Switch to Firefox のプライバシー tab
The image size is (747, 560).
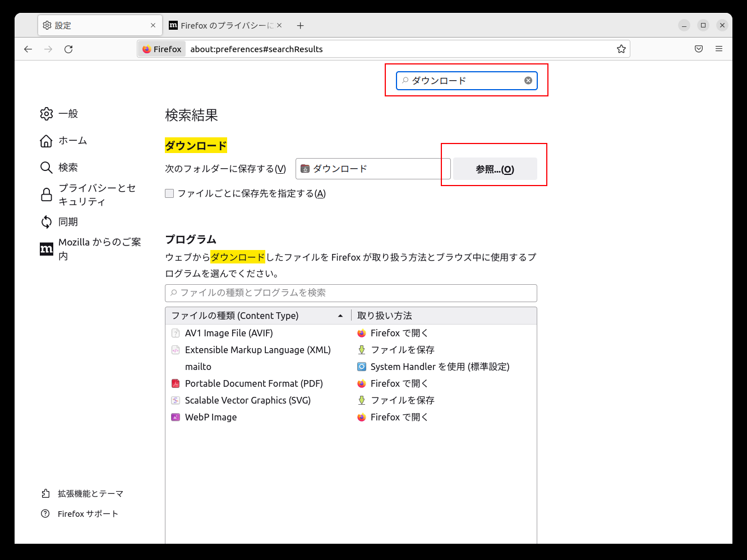tap(226, 26)
